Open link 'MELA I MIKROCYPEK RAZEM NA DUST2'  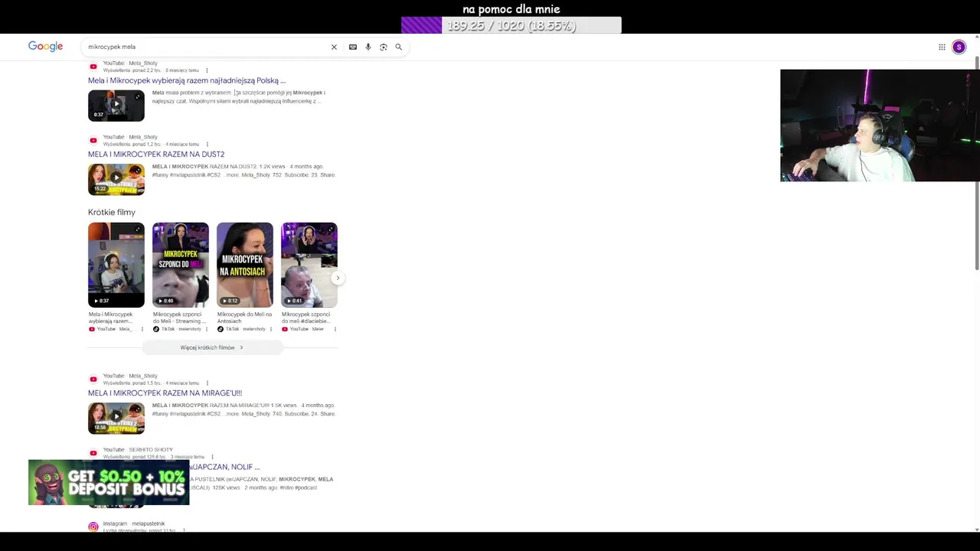(156, 155)
